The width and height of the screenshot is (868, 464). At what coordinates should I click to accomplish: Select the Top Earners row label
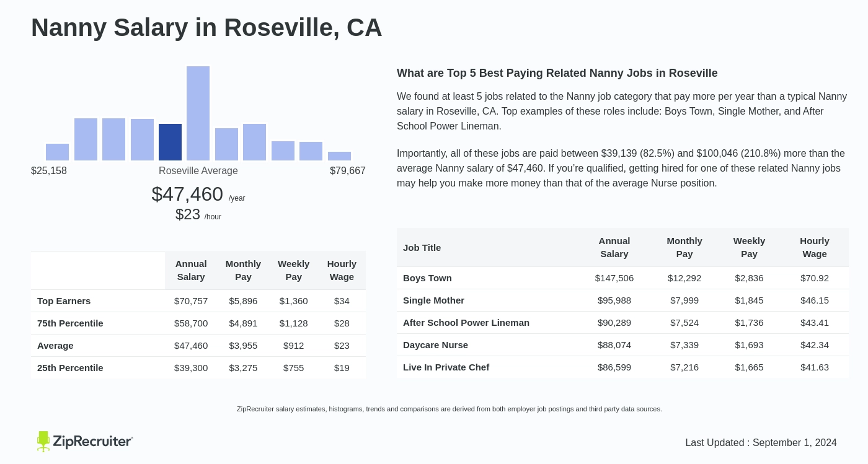pyautogui.click(x=64, y=301)
